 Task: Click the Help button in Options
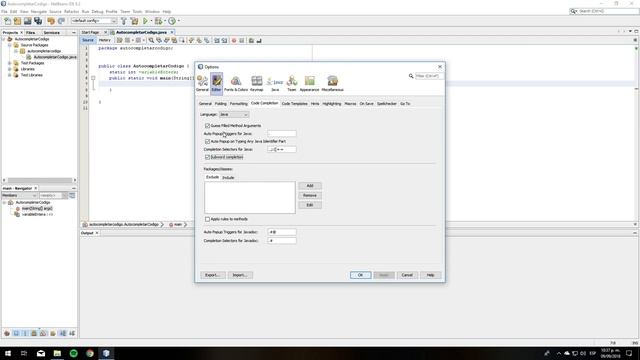(x=430, y=275)
